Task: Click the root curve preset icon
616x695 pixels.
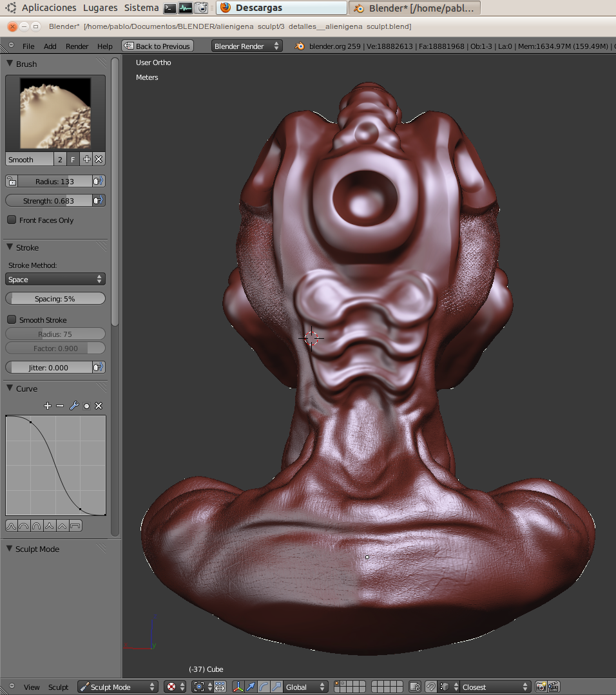Action: 37,526
